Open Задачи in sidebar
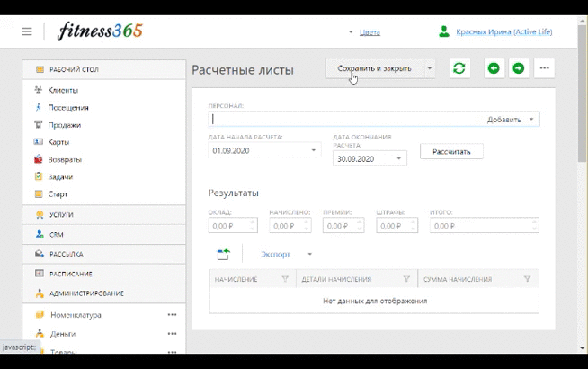The width and height of the screenshot is (588, 369). coord(60,176)
